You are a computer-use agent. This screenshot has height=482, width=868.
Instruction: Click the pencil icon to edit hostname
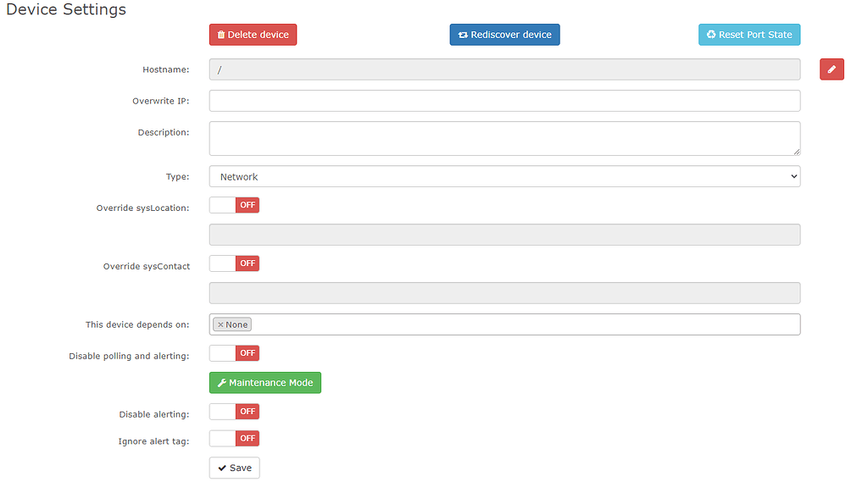click(x=832, y=69)
